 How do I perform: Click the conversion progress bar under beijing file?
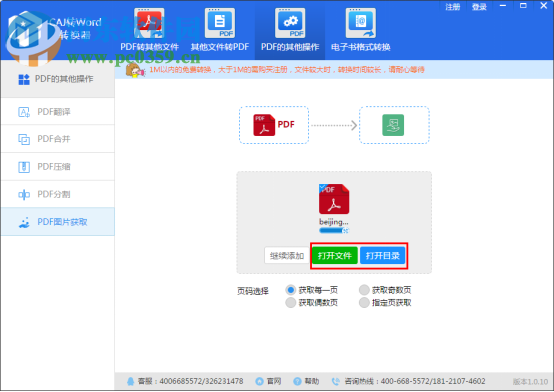pos(334,231)
